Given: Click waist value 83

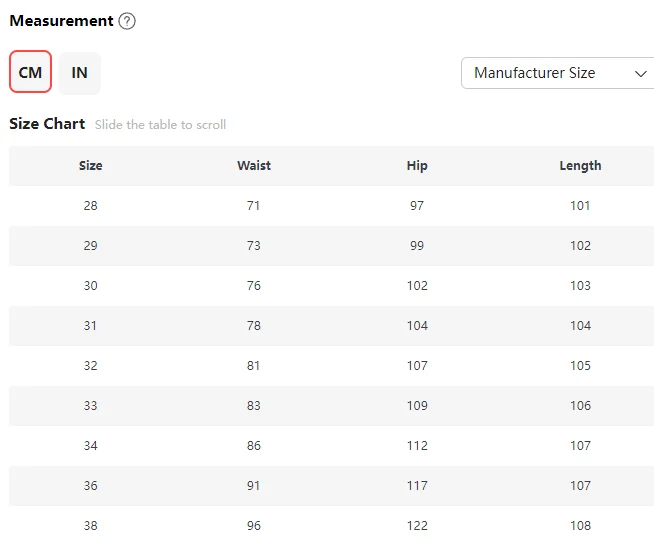Looking at the screenshot, I should 254,406.
